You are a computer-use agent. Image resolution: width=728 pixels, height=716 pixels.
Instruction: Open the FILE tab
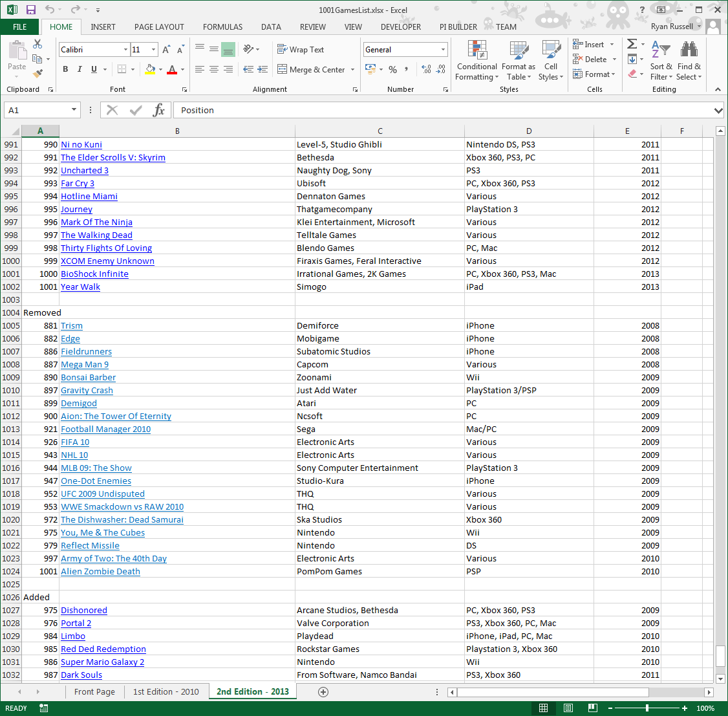(19, 27)
